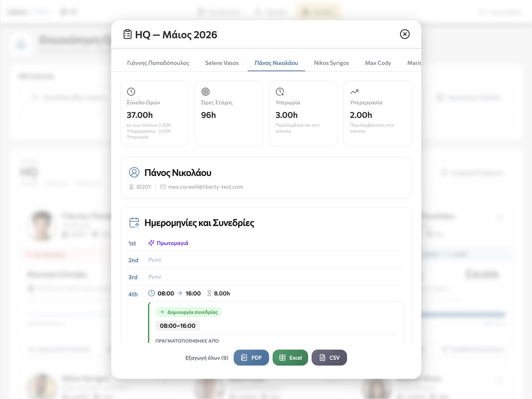Click the target icon in Ώρες Στόχος card
Screen dimensions: 532x399
point(205,92)
